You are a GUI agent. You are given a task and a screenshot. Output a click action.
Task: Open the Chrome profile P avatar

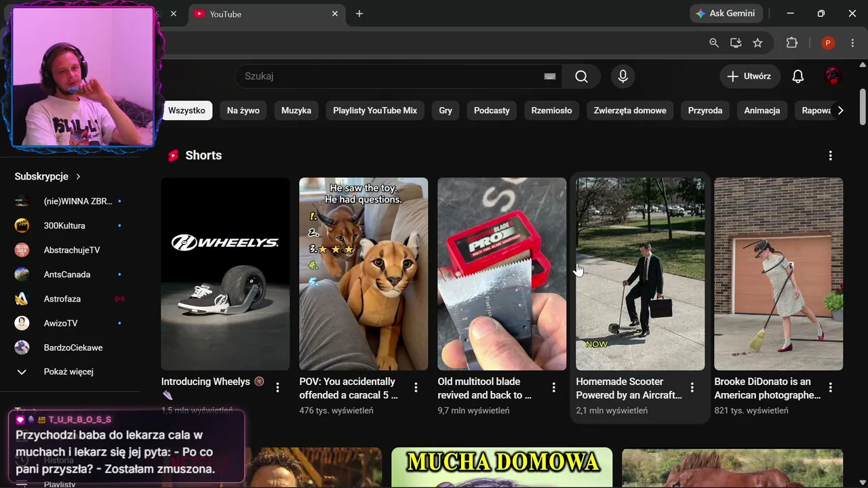click(827, 43)
